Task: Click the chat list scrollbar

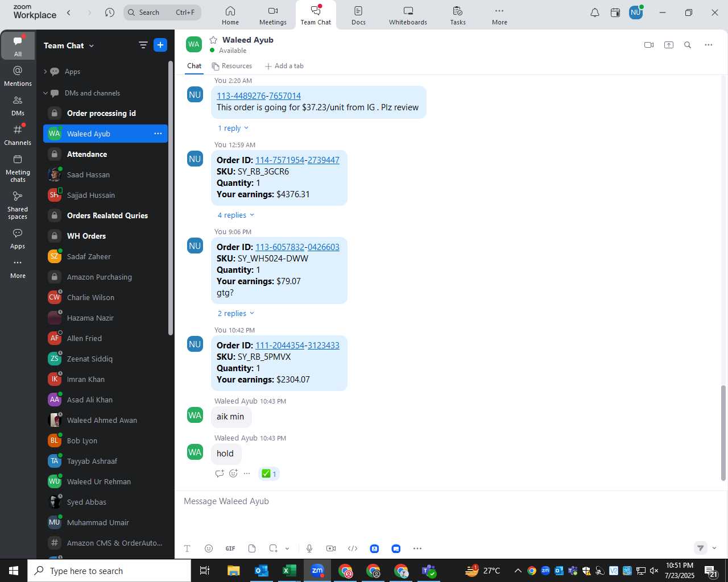Action: [x=170, y=199]
